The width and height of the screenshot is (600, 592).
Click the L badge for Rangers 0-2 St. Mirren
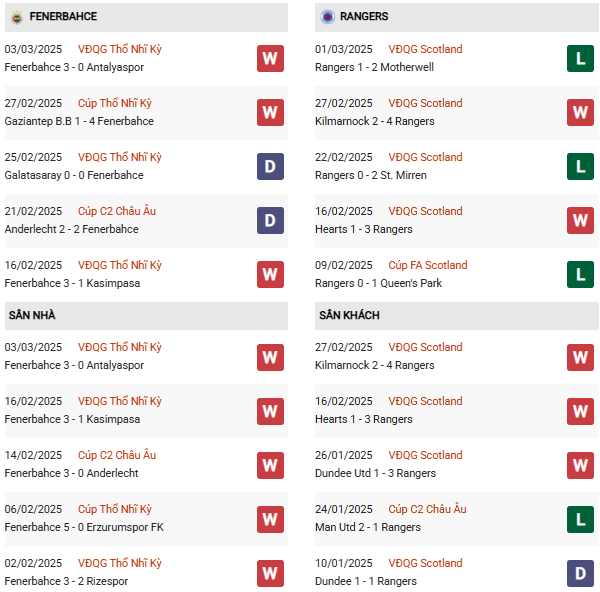coord(580,166)
